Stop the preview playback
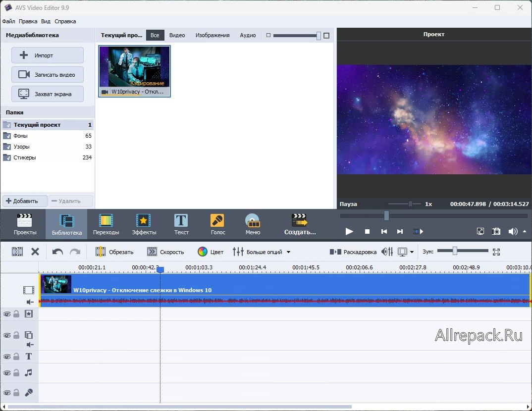The height and width of the screenshot is (411, 532). [x=367, y=231]
